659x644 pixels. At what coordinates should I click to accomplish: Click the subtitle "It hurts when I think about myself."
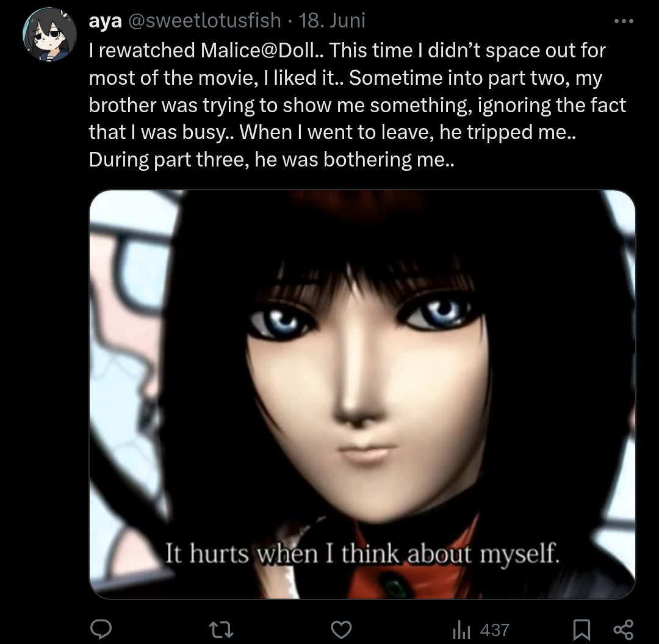point(362,553)
